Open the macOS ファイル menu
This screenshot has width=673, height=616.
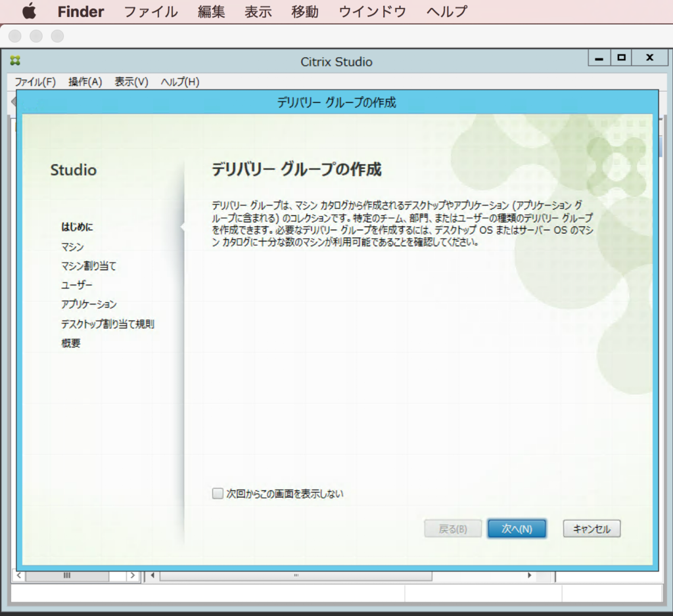coord(151,12)
